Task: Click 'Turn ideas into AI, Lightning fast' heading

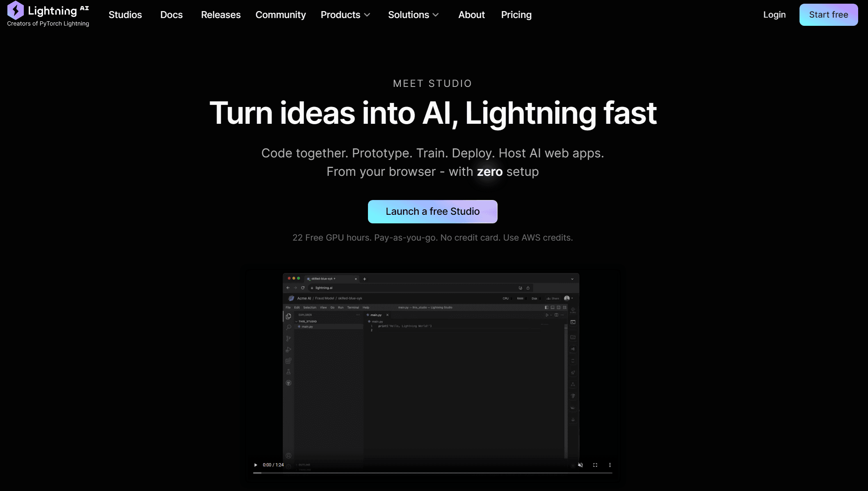Action: (433, 113)
